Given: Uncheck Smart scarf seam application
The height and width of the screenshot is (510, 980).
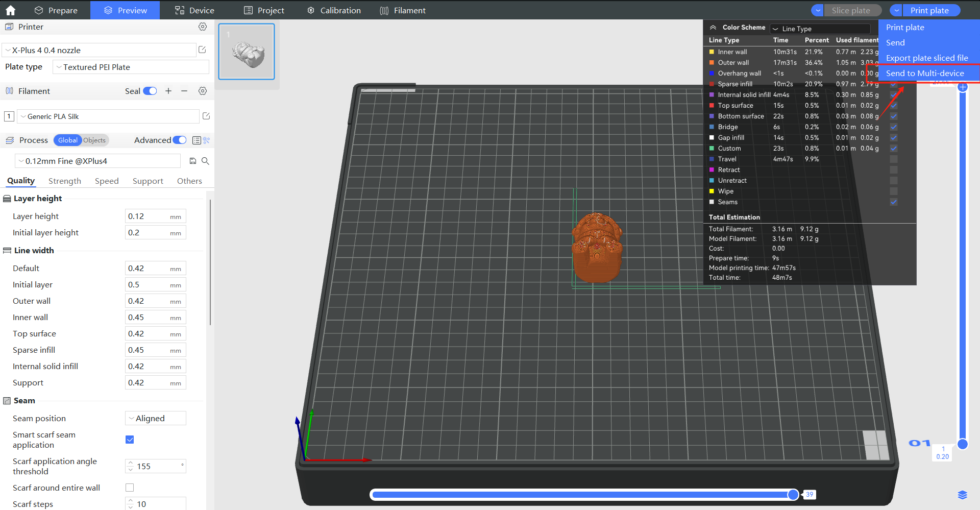Looking at the screenshot, I should point(130,440).
